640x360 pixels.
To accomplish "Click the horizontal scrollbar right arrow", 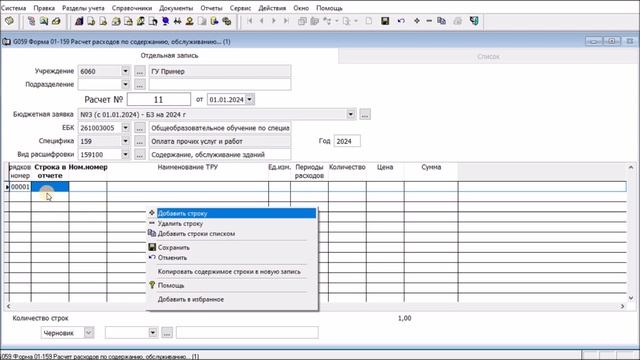I will [622, 306].
